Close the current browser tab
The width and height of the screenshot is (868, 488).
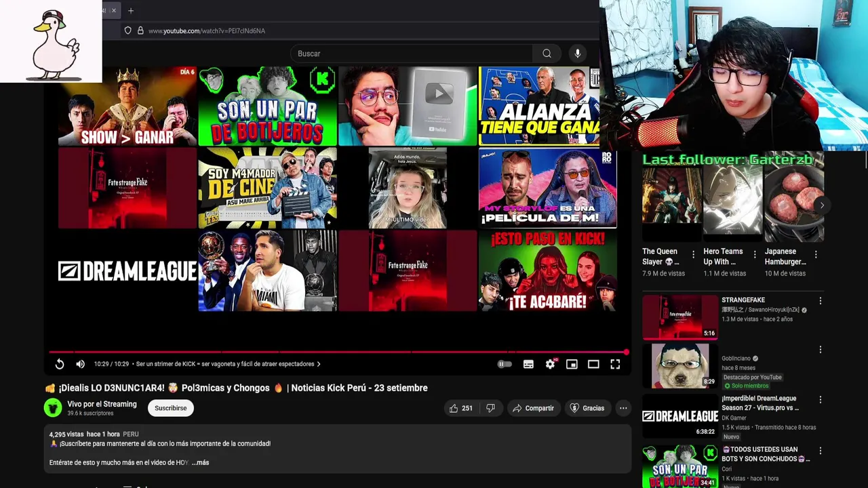coord(114,10)
